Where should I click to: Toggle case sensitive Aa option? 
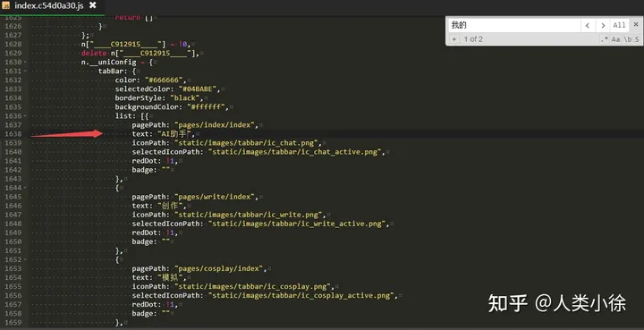(x=615, y=39)
